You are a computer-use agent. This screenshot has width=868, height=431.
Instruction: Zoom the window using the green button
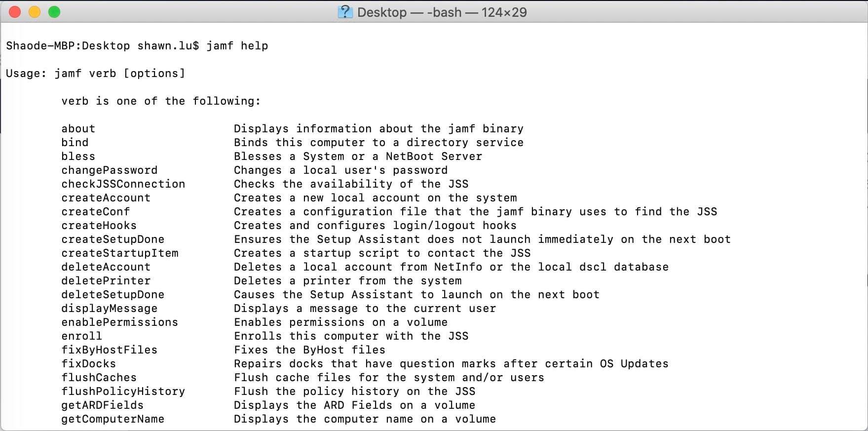(54, 12)
